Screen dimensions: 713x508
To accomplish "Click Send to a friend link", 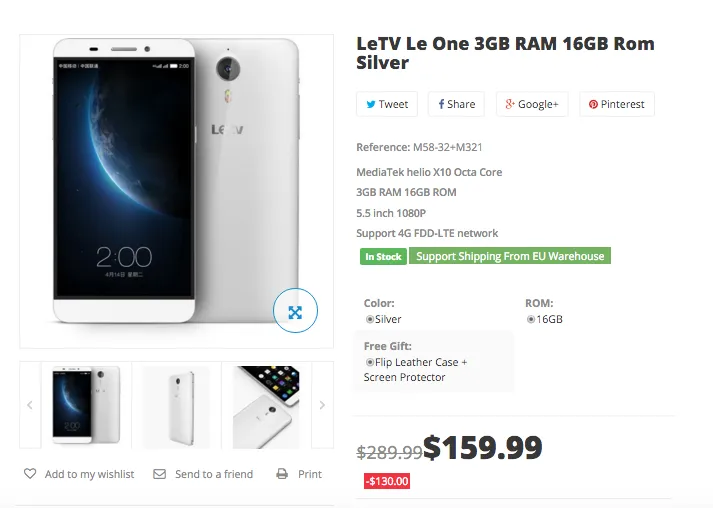I will pos(214,474).
